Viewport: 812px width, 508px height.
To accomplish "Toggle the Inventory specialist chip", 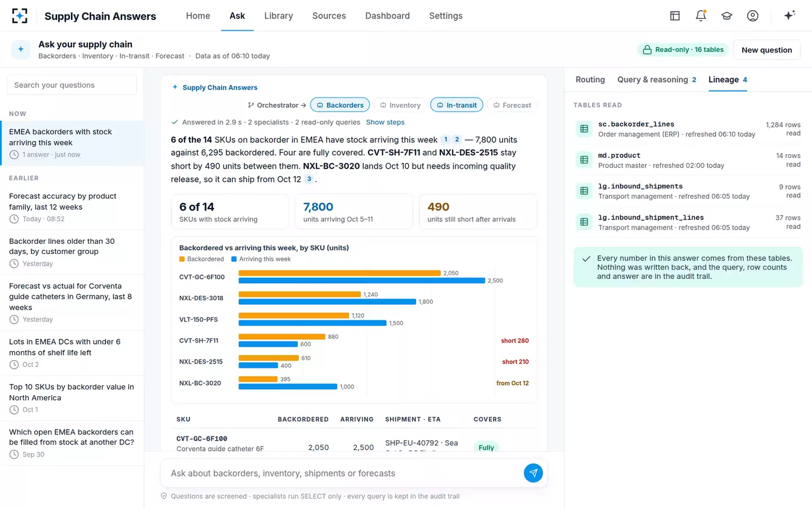I will coord(400,105).
